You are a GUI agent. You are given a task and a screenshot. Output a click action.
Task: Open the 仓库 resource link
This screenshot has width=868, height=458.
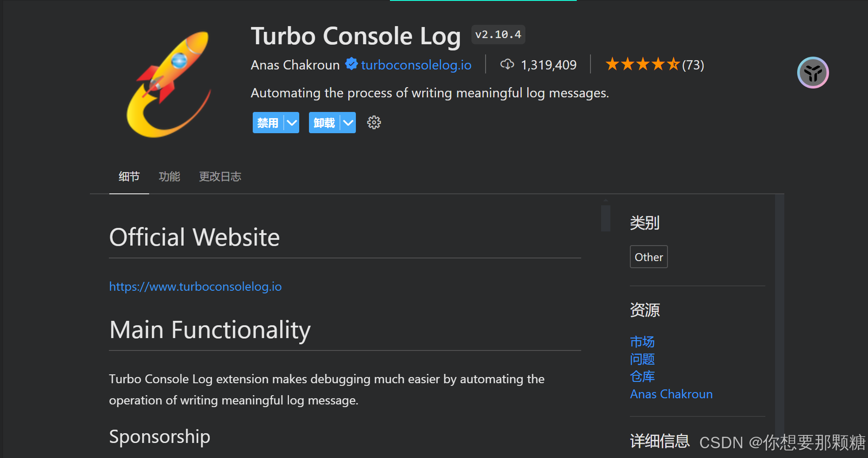(642, 376)
